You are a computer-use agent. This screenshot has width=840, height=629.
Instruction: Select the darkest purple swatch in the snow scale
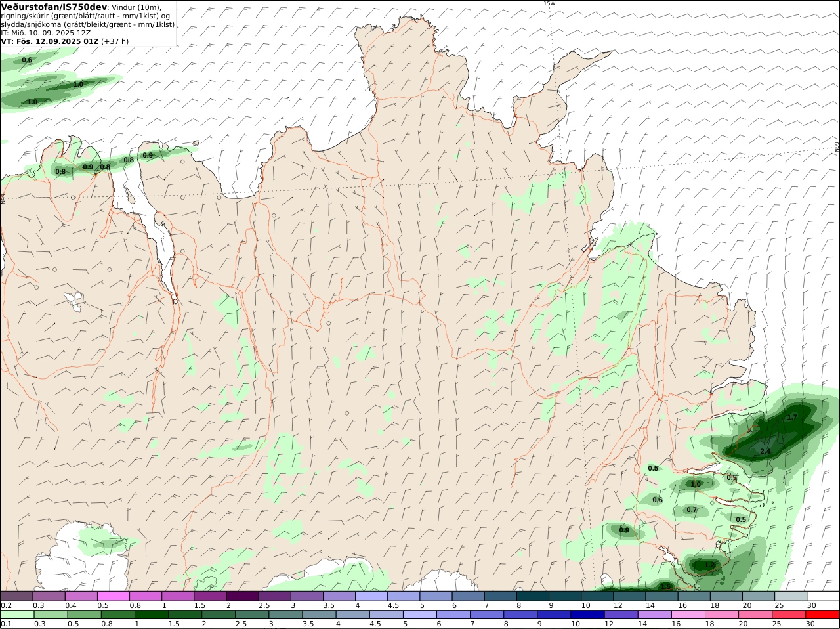pyautogui.click(x=242, y=596)
